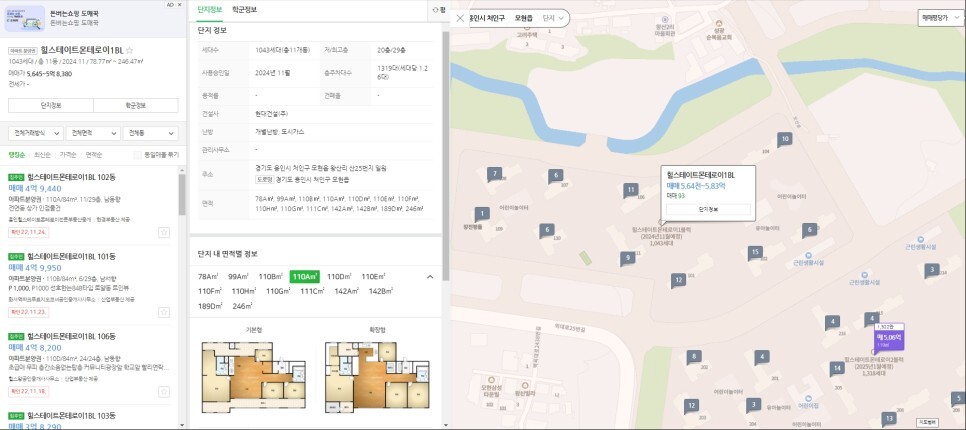
Task: Close the map location breadcrumb with X
Action: (460, 18)
